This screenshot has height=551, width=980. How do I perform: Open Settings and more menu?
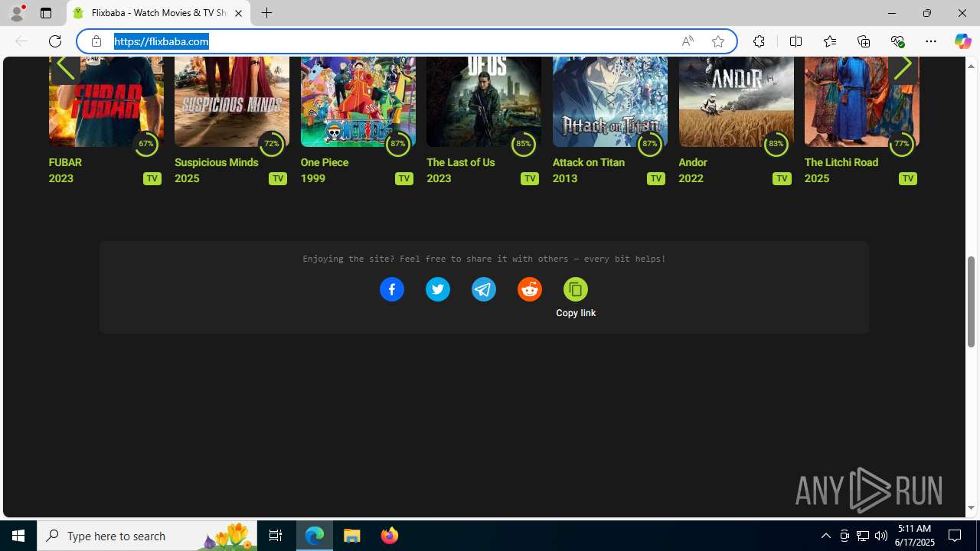point(931,41)
